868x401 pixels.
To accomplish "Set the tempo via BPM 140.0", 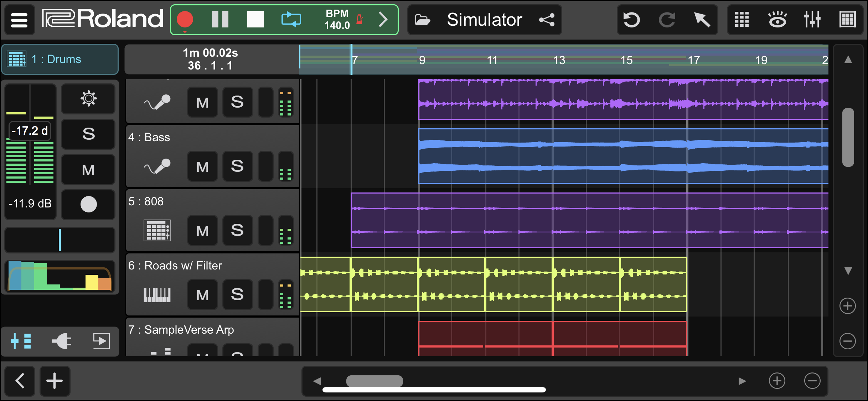I will tap(337, 20).
